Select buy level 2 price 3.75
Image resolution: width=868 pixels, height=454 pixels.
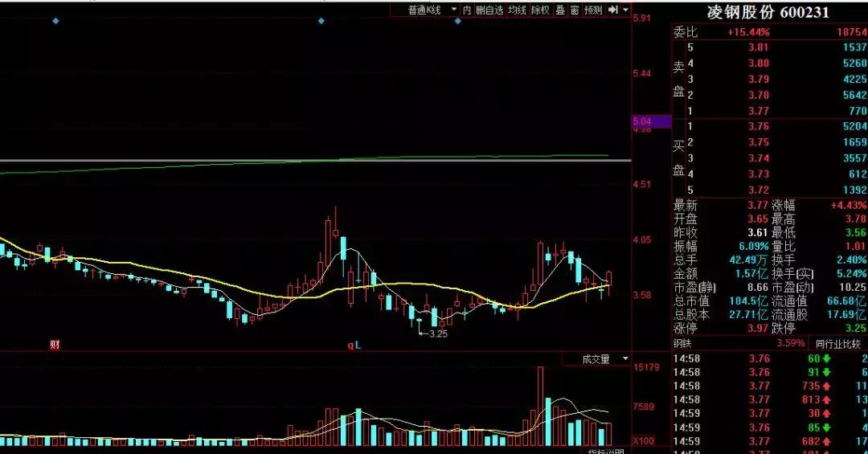[759, 142]
